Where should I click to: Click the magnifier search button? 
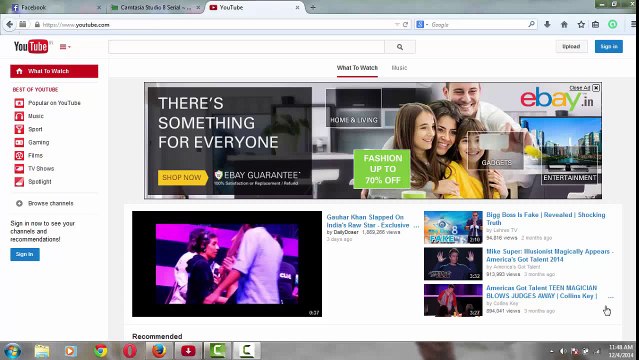click(400, 47)
